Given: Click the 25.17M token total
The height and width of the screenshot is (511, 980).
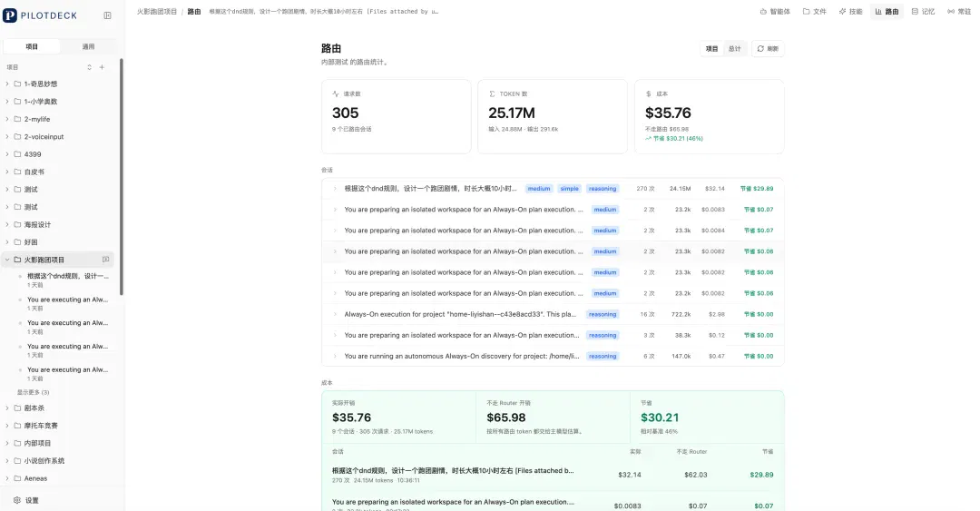Looking at the screenshot, I should 511,113.
